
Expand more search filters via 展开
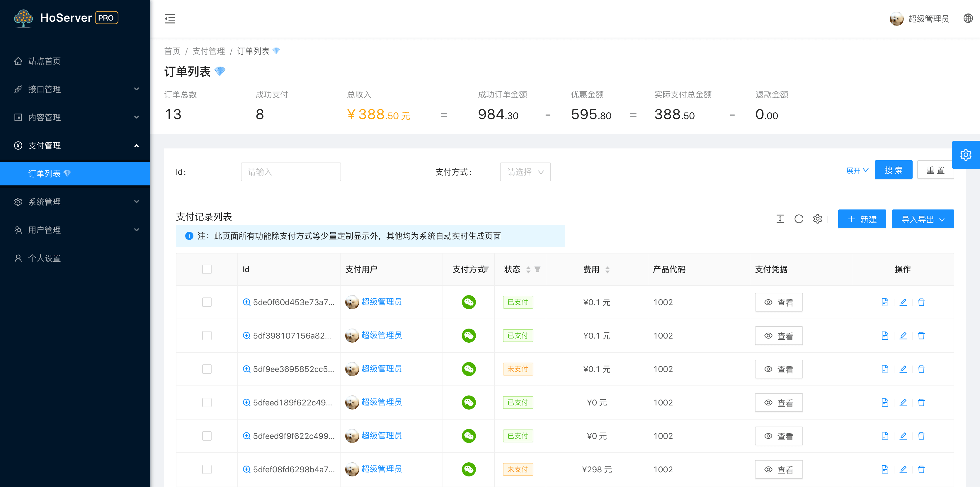click(x=857, y=170)
